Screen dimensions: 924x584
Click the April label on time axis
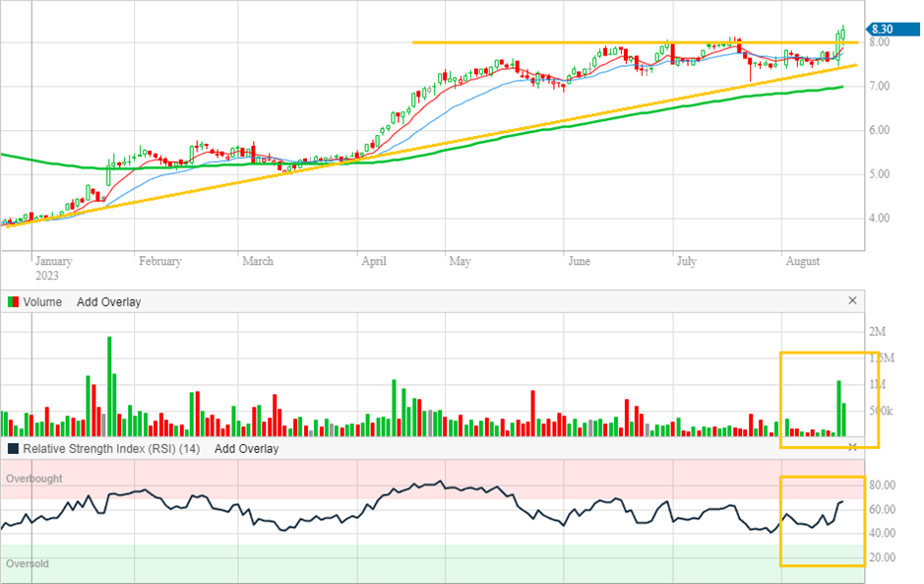pyautogui.click(x=373, y=262)
